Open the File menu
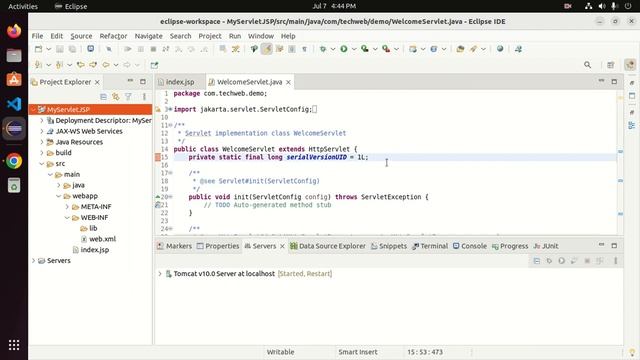The width and height of the screenshot is (640, 360). pyautogui.click(x=37, y=36)
